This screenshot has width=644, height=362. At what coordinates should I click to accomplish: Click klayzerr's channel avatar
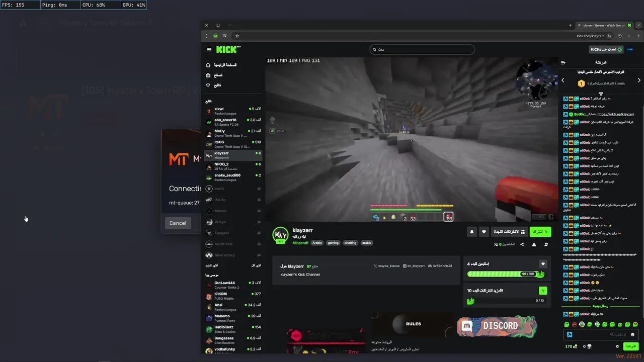[x=280, y=235]
